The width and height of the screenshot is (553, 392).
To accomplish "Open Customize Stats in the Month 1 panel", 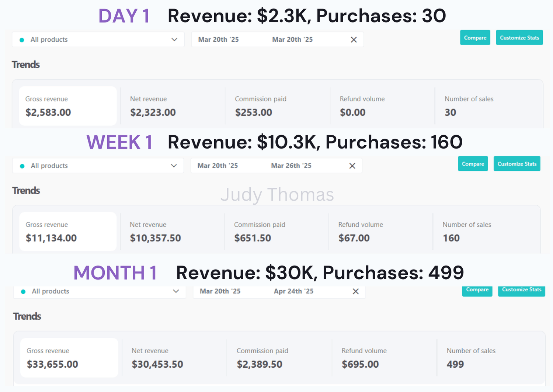I will point(521,290).
